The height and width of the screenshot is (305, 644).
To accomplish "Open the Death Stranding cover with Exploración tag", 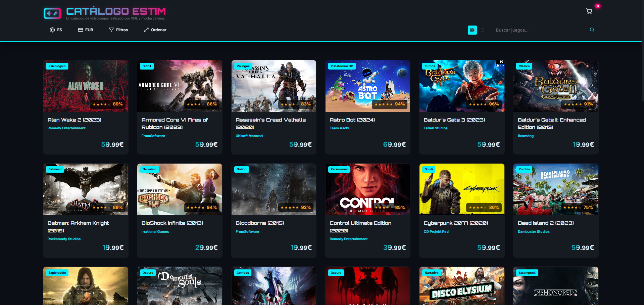I will (x=86, y=286).
